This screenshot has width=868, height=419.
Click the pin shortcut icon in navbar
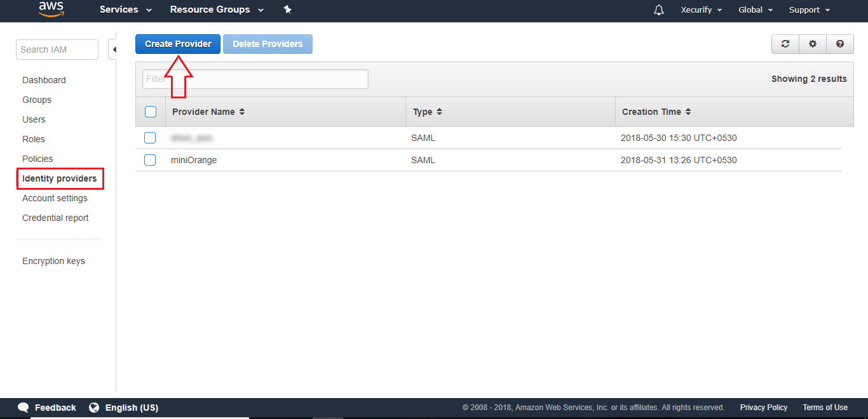[287, 10]
